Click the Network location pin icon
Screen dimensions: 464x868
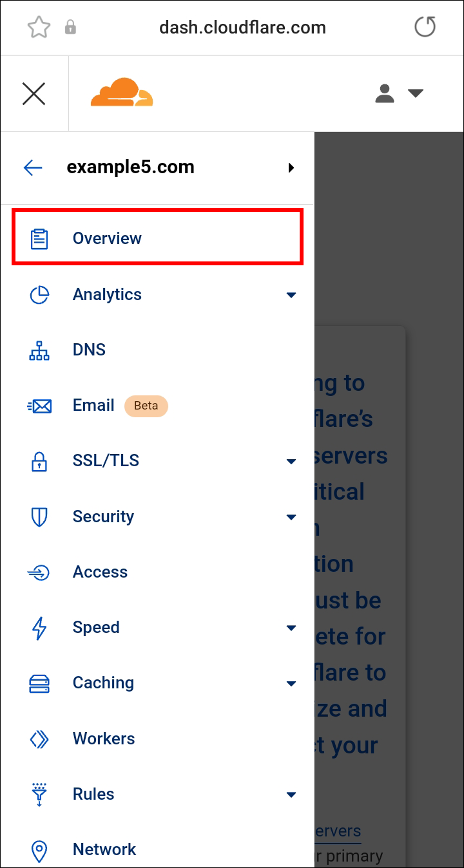[x=39, y=850]
